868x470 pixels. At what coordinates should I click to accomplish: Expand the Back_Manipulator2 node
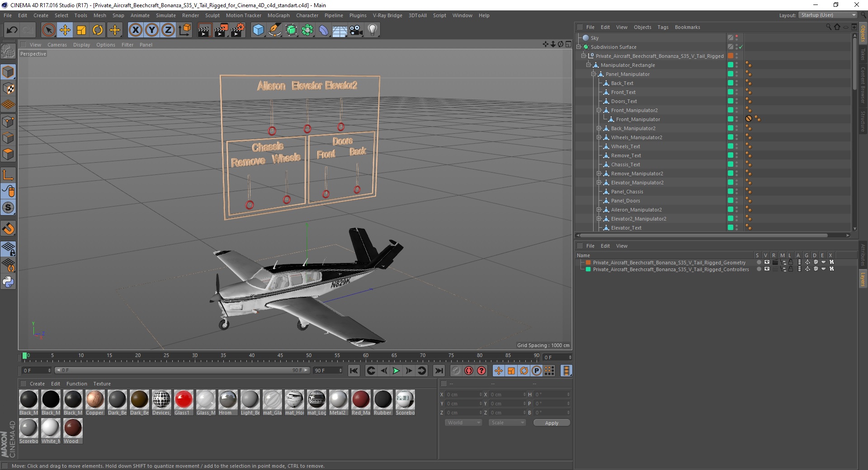pyautogui.click(x=599, y=128)
